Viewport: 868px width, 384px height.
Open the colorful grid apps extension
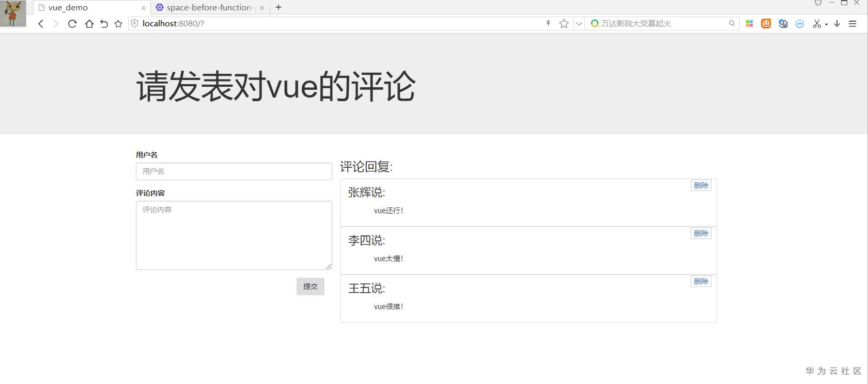749,24
